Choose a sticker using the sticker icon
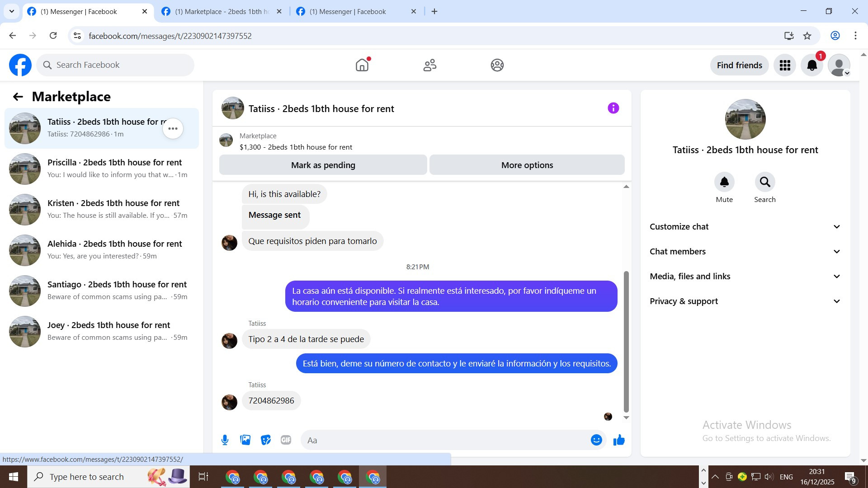Image resolution: width=868 pixels, height=488 pixels. coord(266,440)
